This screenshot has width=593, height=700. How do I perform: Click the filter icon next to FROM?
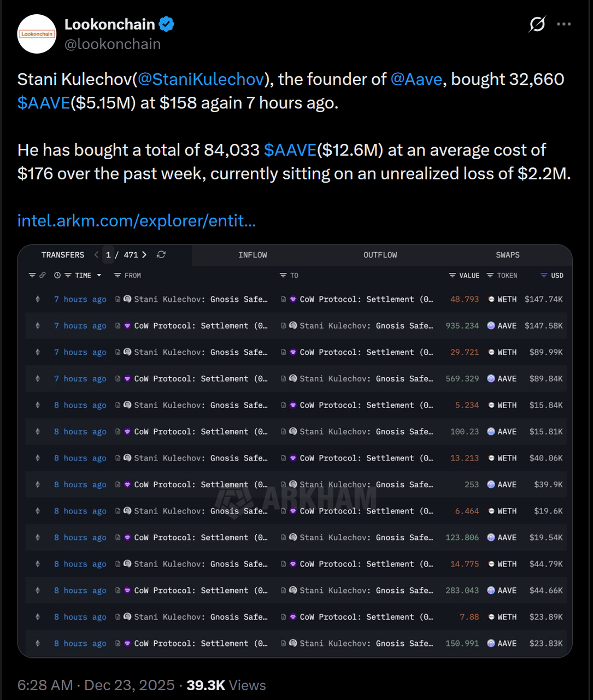pyautogui.click(x=118, y=276)
